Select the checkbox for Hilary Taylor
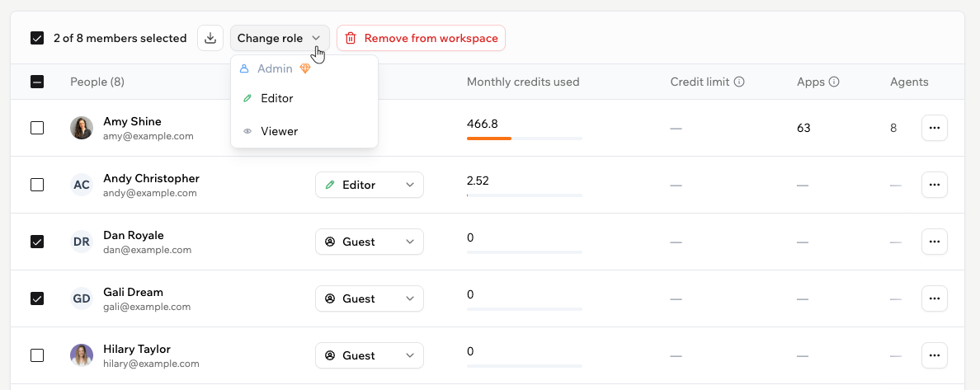Image resolution: width=980 pixels, height=390 pixels. coord(37,355)
